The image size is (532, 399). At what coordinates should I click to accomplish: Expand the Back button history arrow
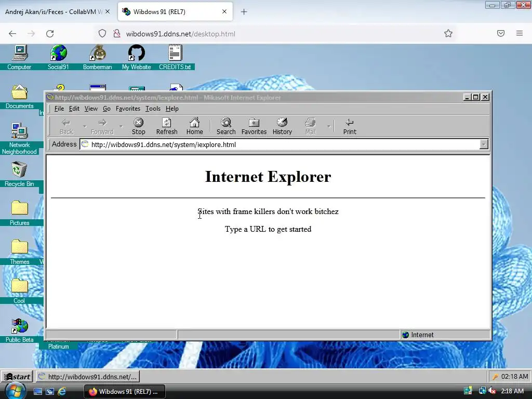click(85, 126)
